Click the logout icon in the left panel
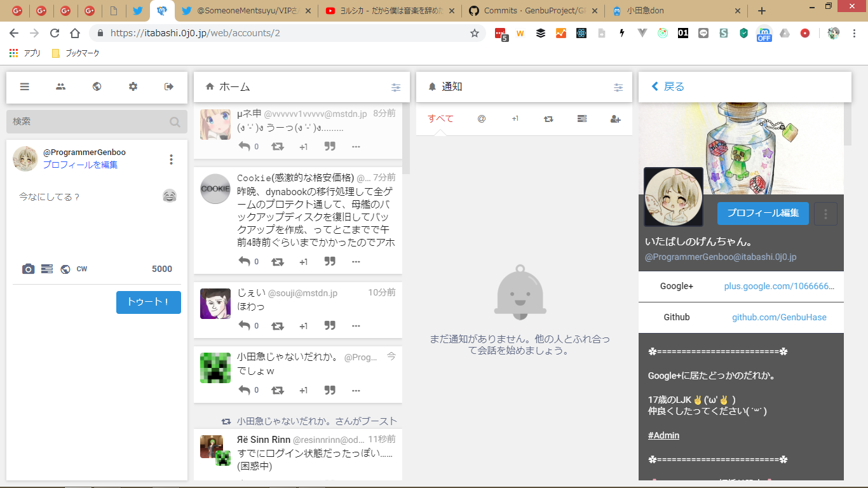This screenshot has height=488, width=868. coord(169,87)
